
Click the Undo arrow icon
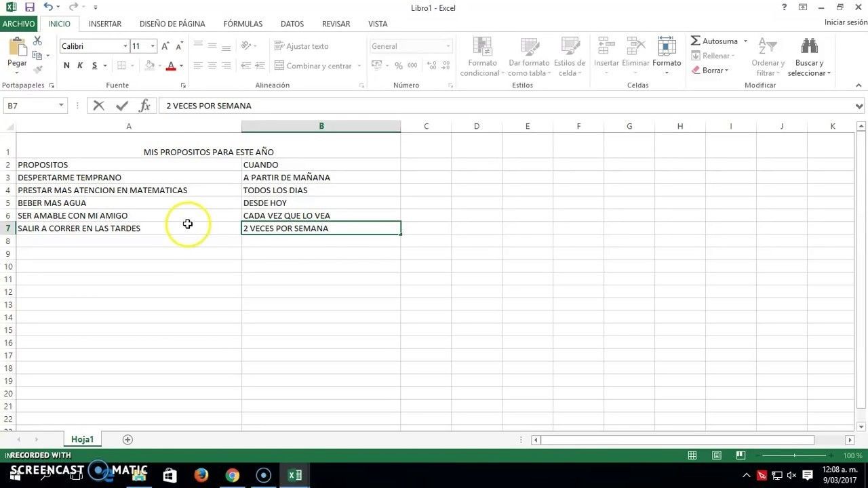pos(48,7)
